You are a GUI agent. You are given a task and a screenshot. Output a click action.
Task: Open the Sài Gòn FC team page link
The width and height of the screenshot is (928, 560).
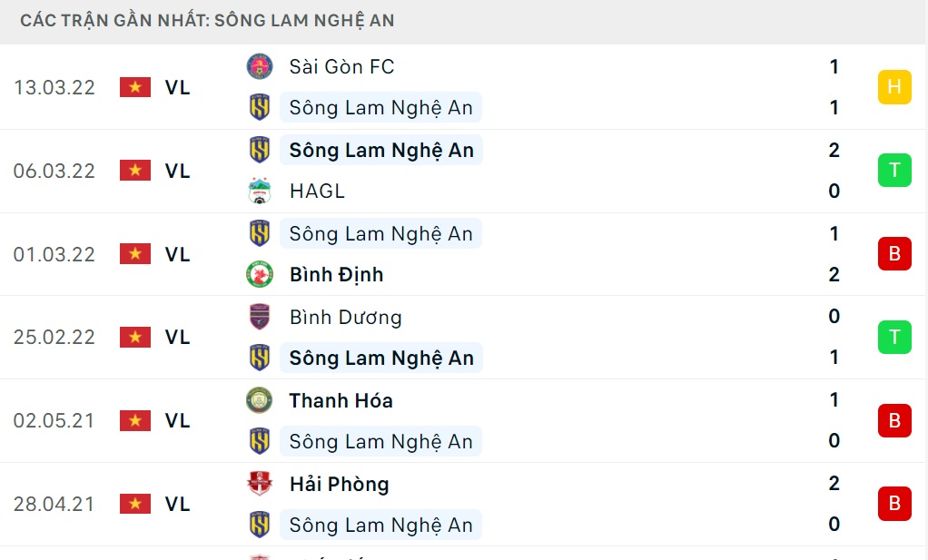tap(340, 66)
